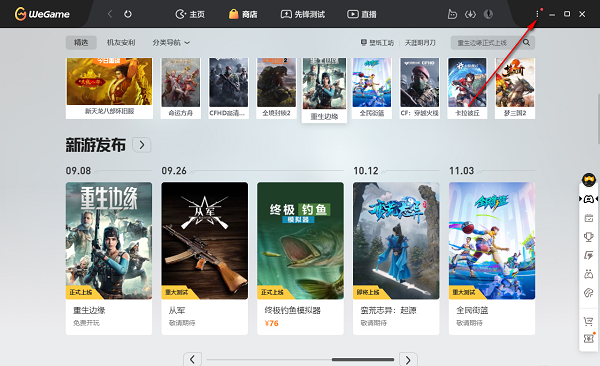Screen dimensions: 600x366
Task: Click the 从军 title text
Action: point(177,310)
